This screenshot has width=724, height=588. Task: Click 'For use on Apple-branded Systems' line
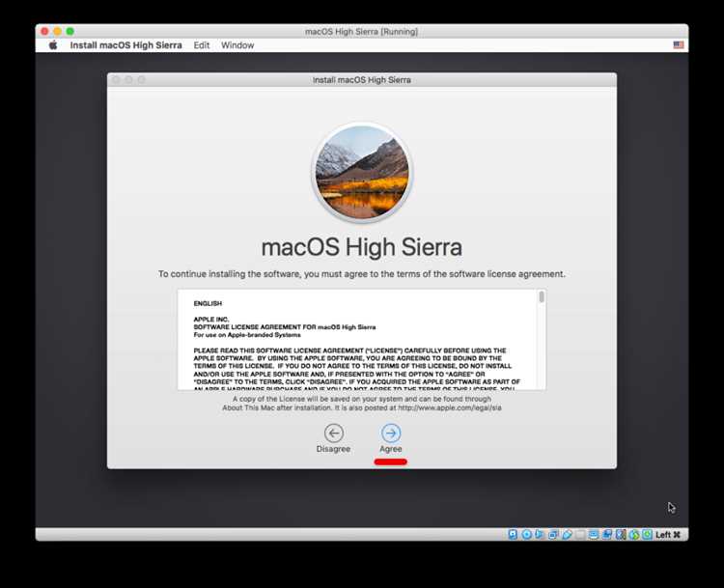coord(247,335)
